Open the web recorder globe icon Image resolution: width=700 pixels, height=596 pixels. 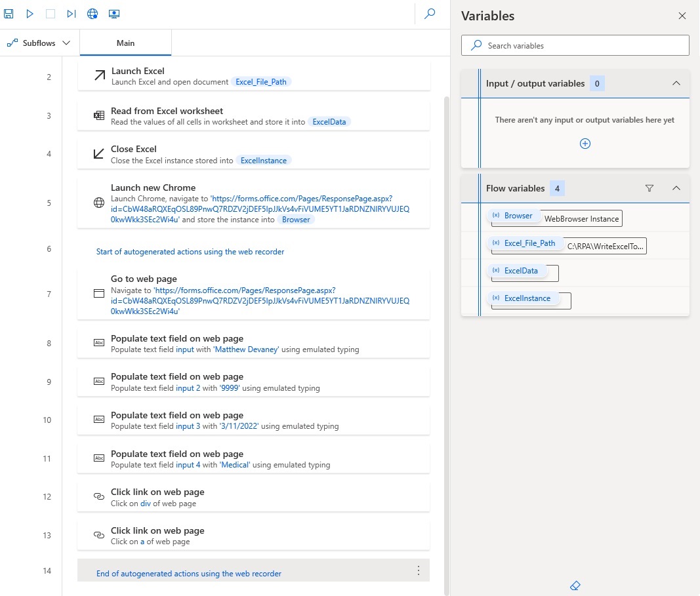tap(93, 14)
